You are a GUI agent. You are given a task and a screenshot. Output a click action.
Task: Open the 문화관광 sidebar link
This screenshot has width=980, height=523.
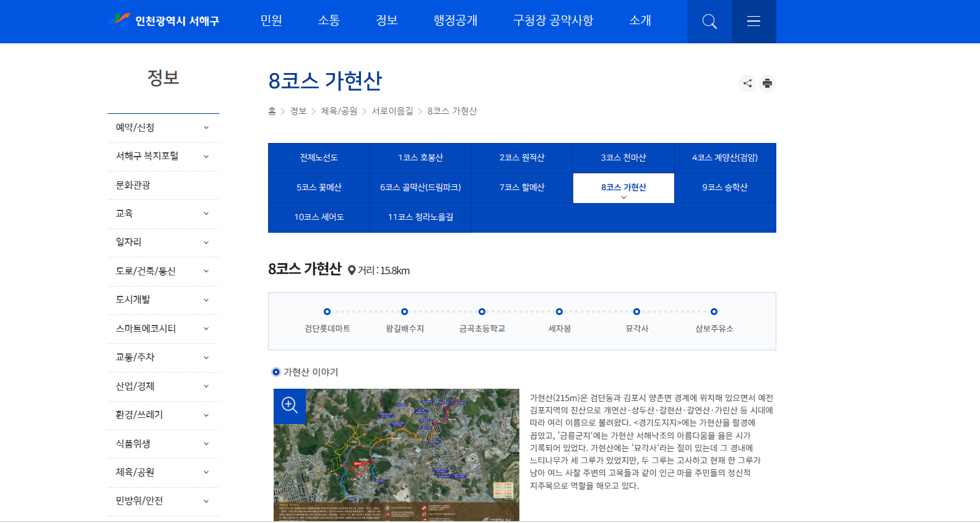tap(163, 186)
